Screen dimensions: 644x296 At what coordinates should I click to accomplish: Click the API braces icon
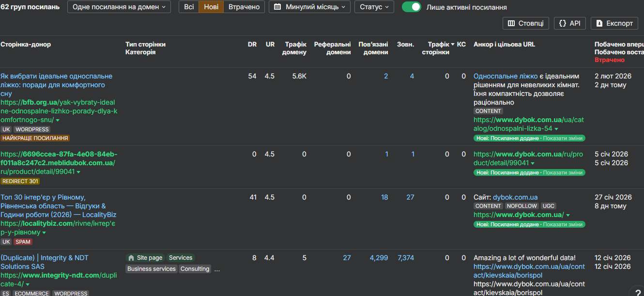point(563,23)
